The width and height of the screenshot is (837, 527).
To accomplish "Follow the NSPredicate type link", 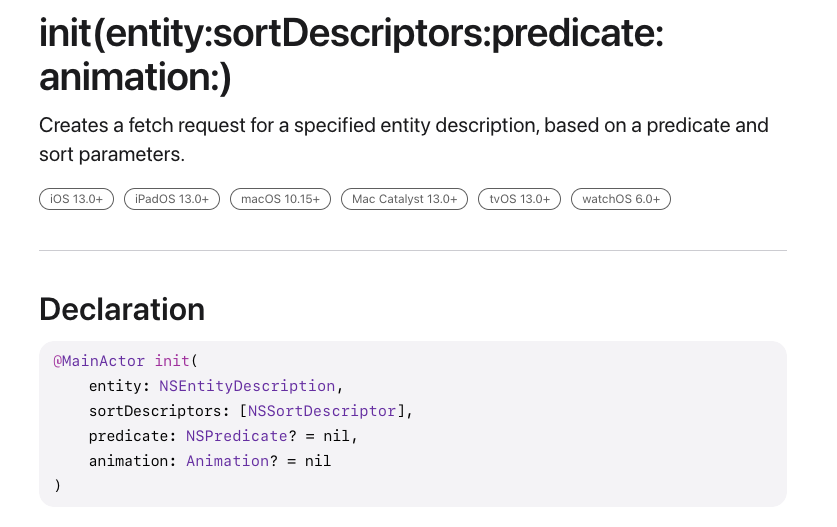I will pyautogui.click(x=237, y=436).
